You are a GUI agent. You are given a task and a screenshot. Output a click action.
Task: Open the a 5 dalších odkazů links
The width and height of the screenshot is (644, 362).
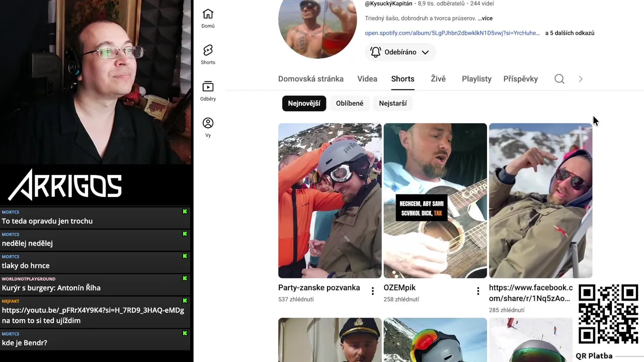tap(570, 33)
